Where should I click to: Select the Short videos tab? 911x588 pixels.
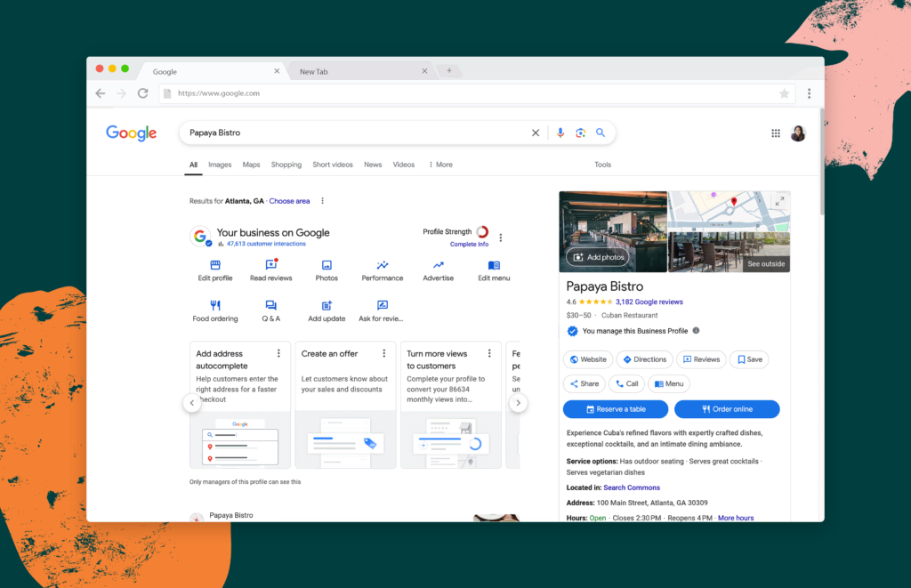click(x=333, y=165)
